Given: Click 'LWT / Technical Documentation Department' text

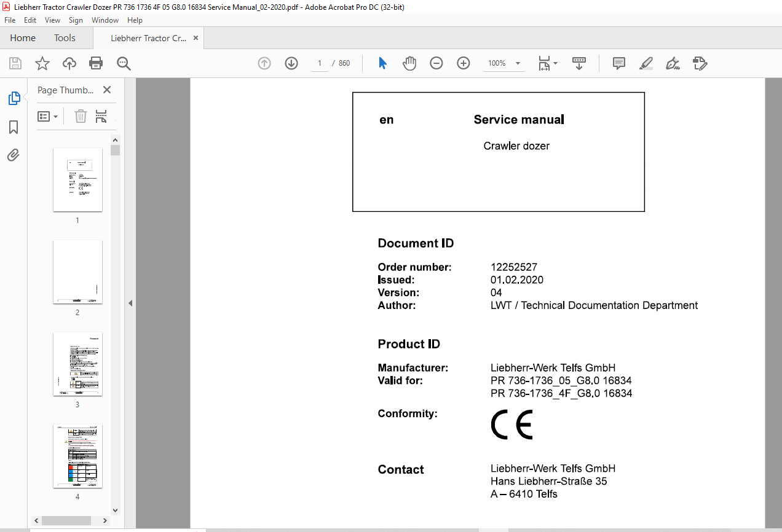Looking at the screenshot, I should (594, 305).
